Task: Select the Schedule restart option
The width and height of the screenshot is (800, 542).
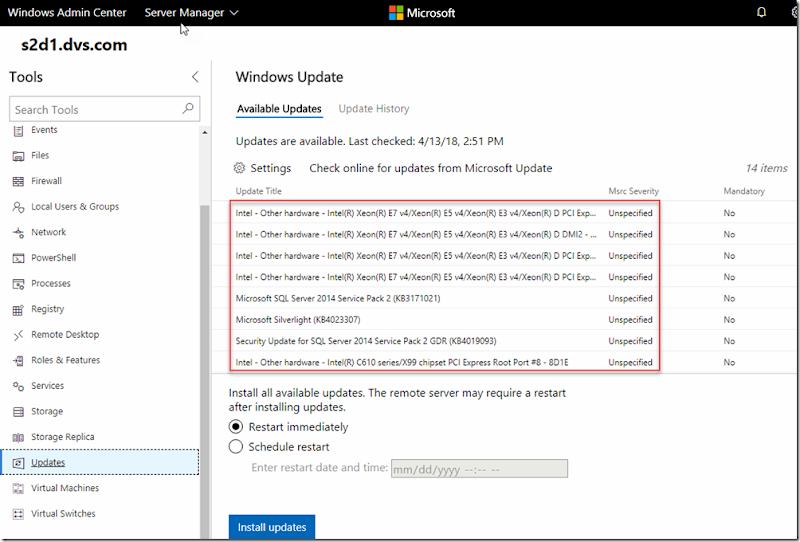Action: [x=236, y=447]
